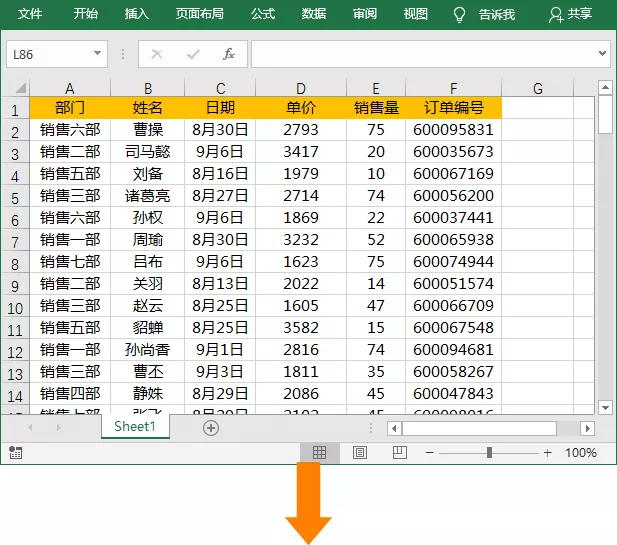The height and width of the screenshot is (545, 617).
Task: Add a new sheet with plus icon
Action: pyautogui.click(x=210, y=428)
